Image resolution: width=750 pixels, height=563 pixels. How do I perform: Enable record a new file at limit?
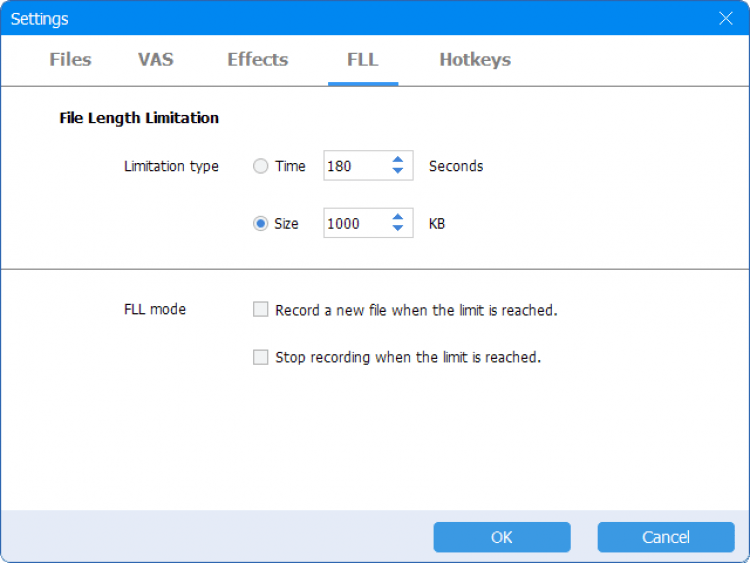coord(261,310)
